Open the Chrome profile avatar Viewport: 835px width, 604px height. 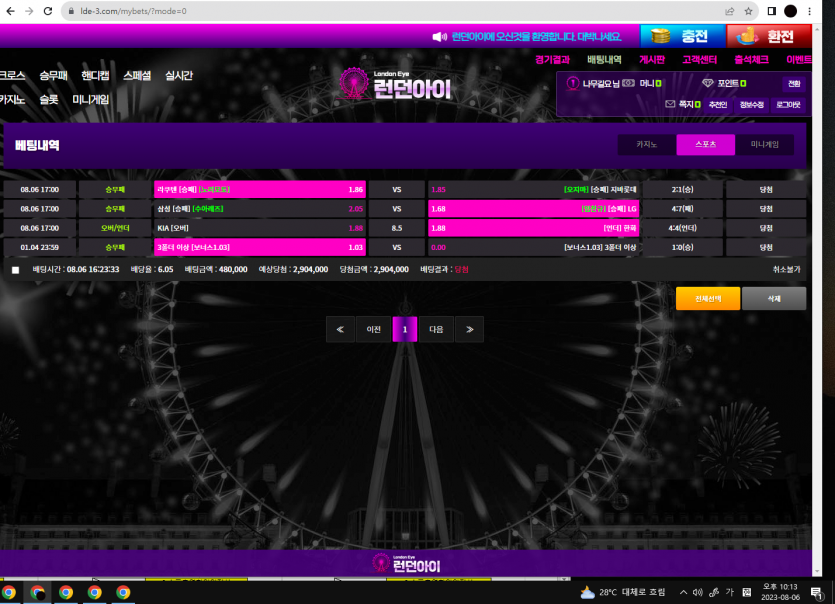(x=791, y=11)
